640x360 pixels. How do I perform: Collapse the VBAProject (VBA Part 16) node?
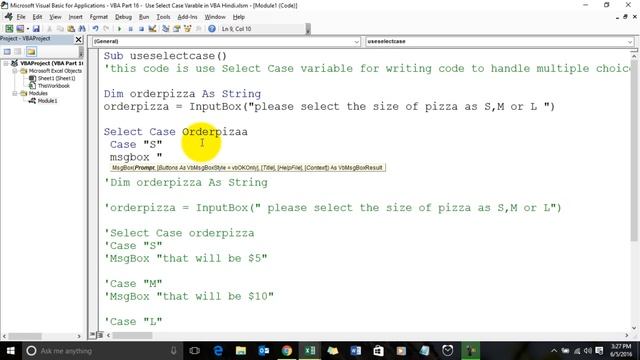tap(6, 63)
